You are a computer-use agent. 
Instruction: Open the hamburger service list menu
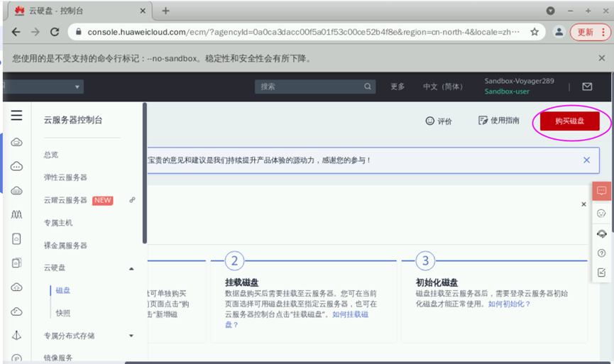16,115
